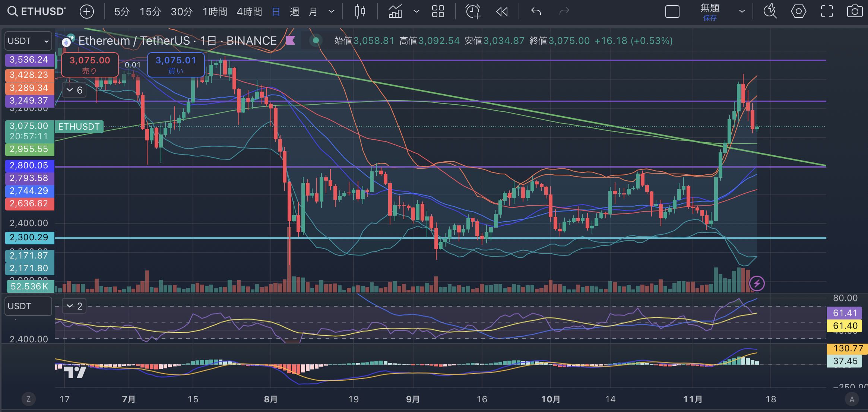The height and width of the screenshot is (412, 868).
Task: Click the 2,636.62 red price label
Action: pos(29,204)
